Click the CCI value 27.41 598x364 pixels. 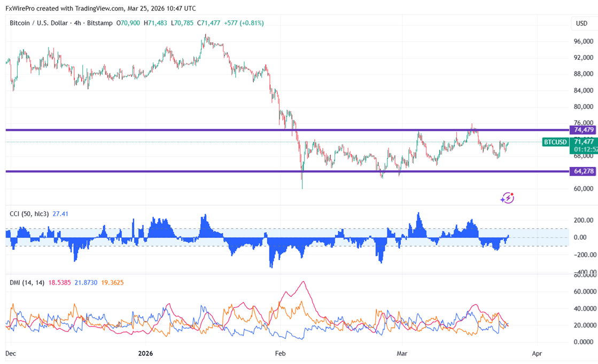coord(60,214)
